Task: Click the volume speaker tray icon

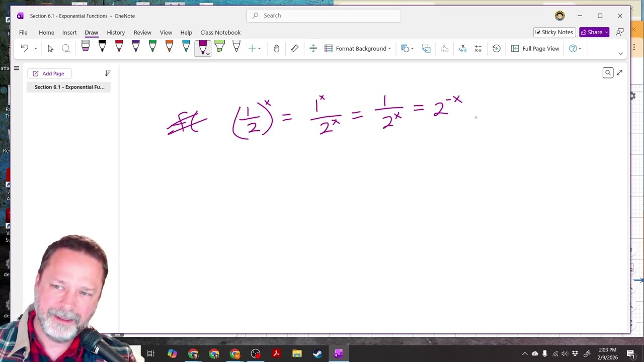Action: point(564,353)
